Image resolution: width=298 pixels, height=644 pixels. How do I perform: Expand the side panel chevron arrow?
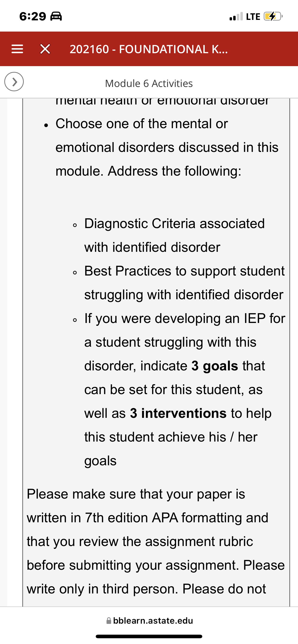tap(14, 81)
